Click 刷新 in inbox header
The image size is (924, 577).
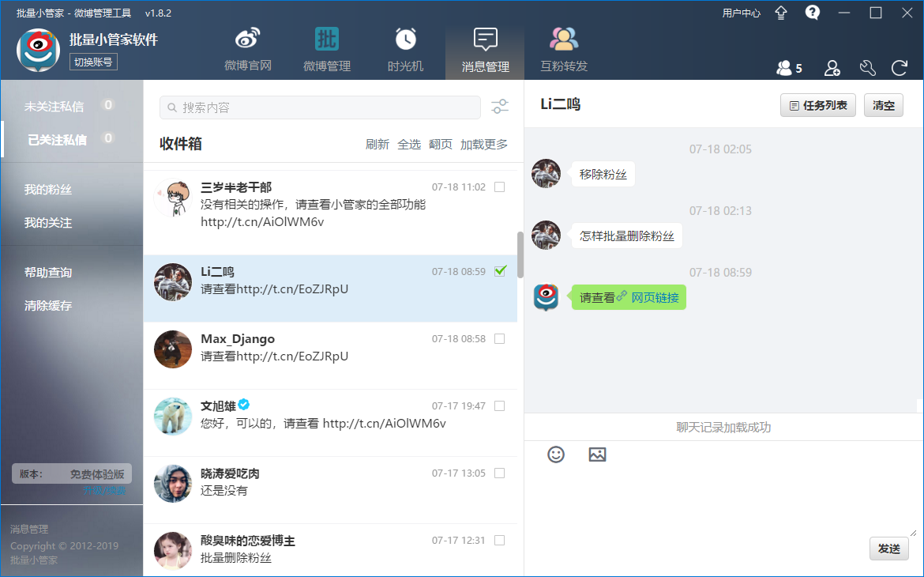pyautogui.click(x=377, y=145)
